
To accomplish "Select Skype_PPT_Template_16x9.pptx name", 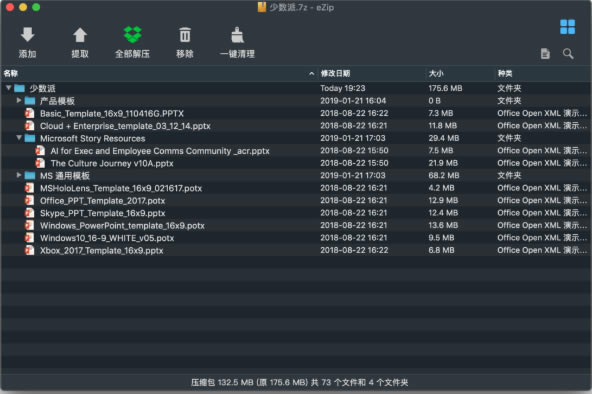I will 103,213.
